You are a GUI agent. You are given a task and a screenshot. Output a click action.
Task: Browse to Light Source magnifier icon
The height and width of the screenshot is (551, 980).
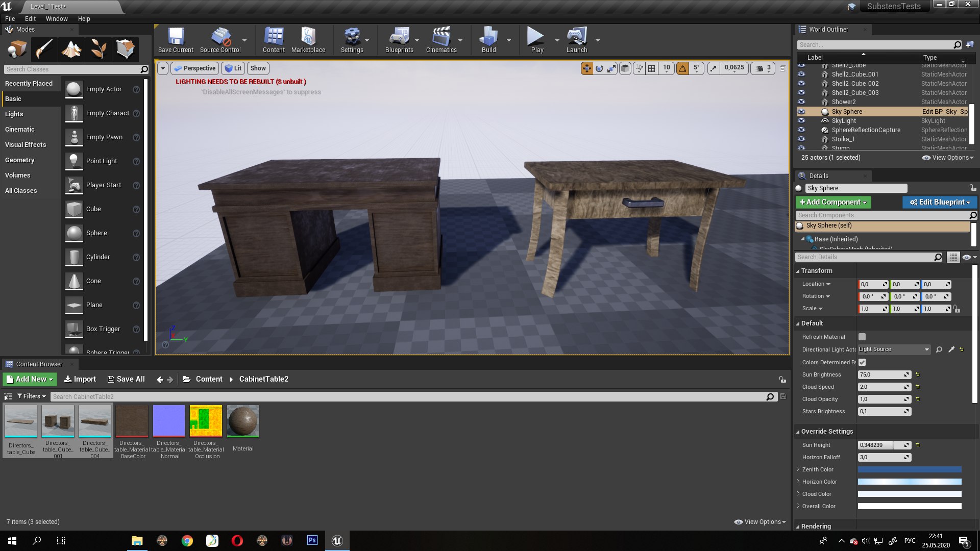pyautogui.click(x=939, y=349)
